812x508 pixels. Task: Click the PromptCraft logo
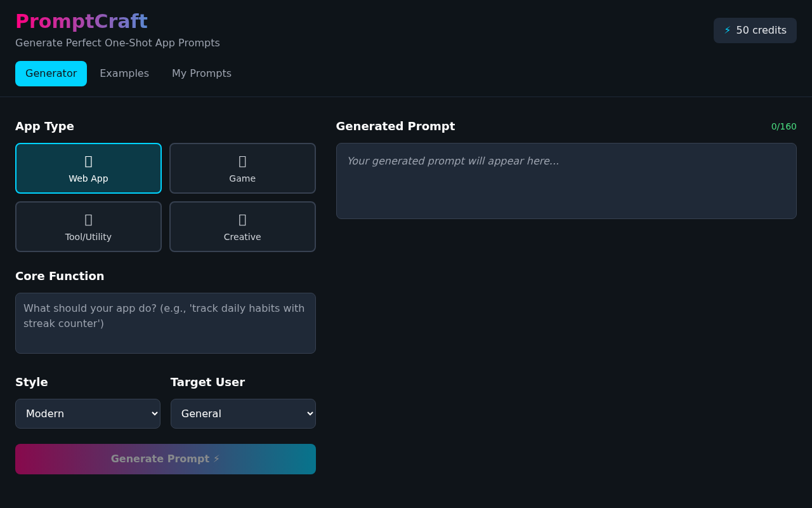pyautogui.click(x=81, y=21)
